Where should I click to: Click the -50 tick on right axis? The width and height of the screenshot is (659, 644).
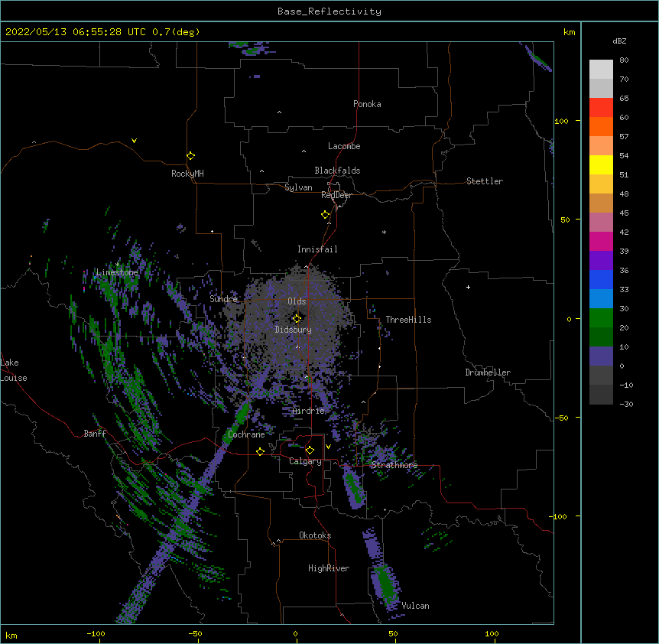tap(561, 418)
